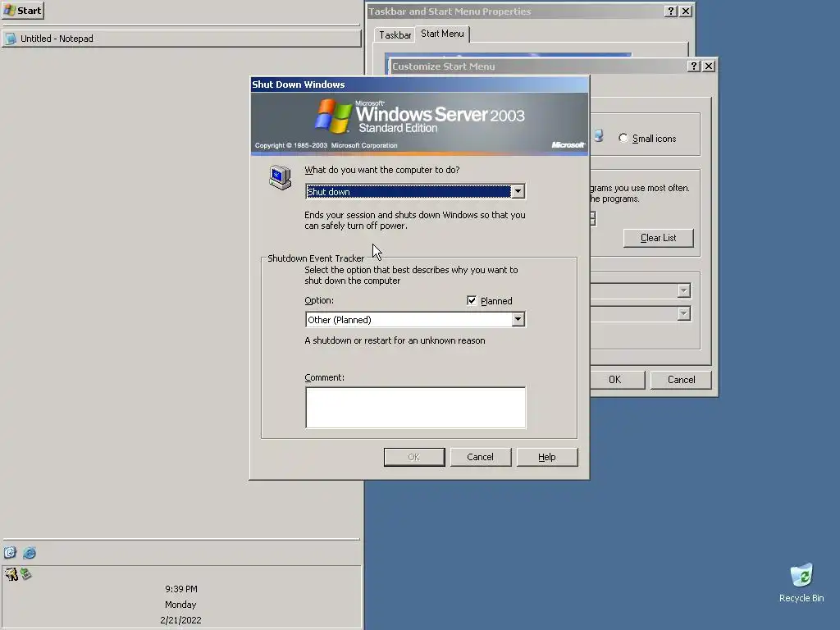
Task: Switch to the Untitled - Notepad taskbar item
Action: [181, 39]
